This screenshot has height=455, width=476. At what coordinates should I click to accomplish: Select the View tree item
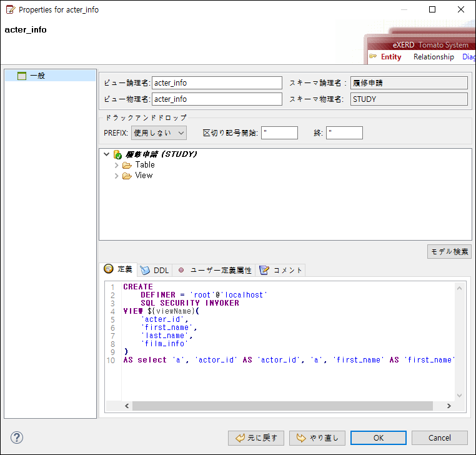coord(144,175)
